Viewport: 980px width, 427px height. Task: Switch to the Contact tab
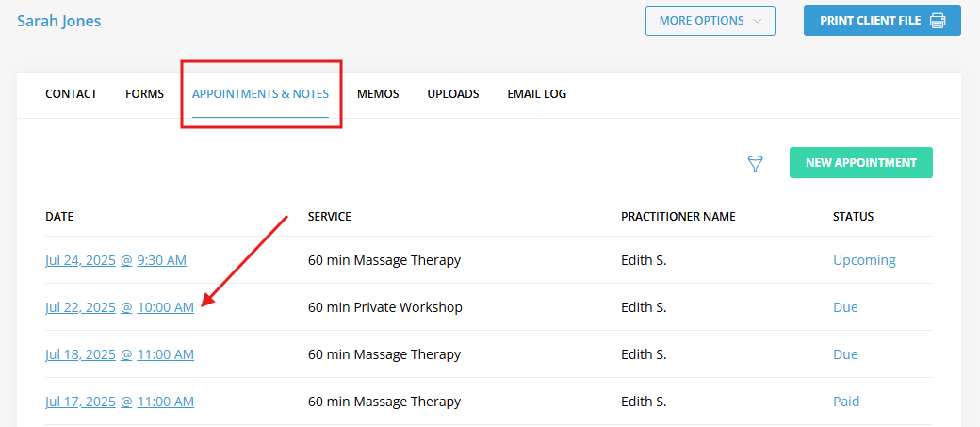click(x=72, y=94)
